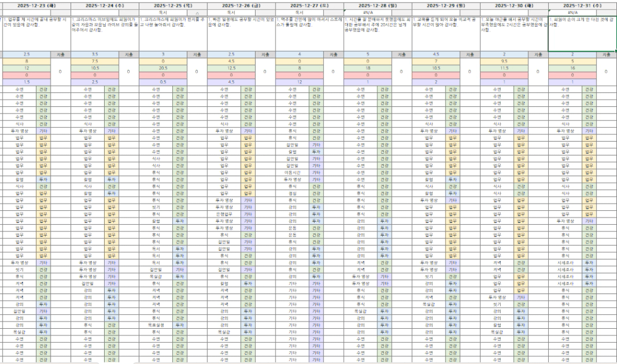Select the green 18 cell under 2025-12-28

pyautogui.click(x=368, y=68)
